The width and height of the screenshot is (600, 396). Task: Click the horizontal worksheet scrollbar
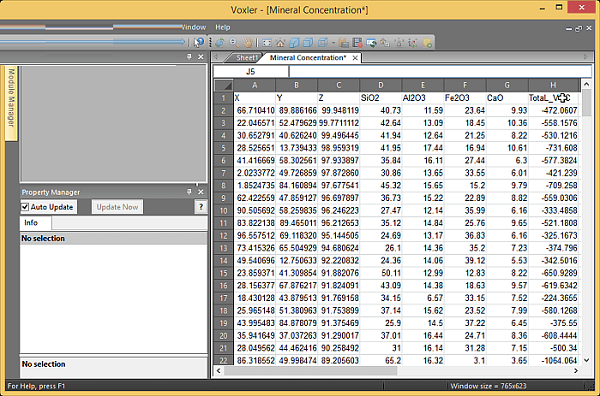pos(310,370)
